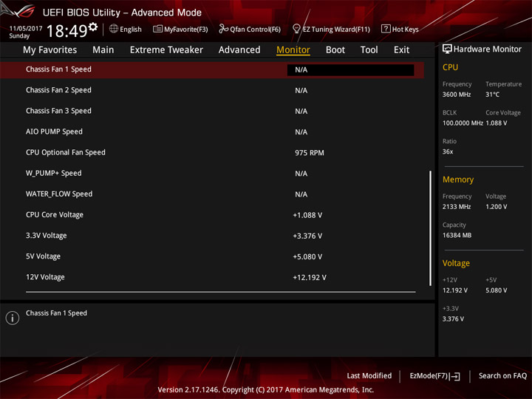Click the 16384 MB capacity value
Image resolution: width=532 pixels, height=399 pixels.
457,235
